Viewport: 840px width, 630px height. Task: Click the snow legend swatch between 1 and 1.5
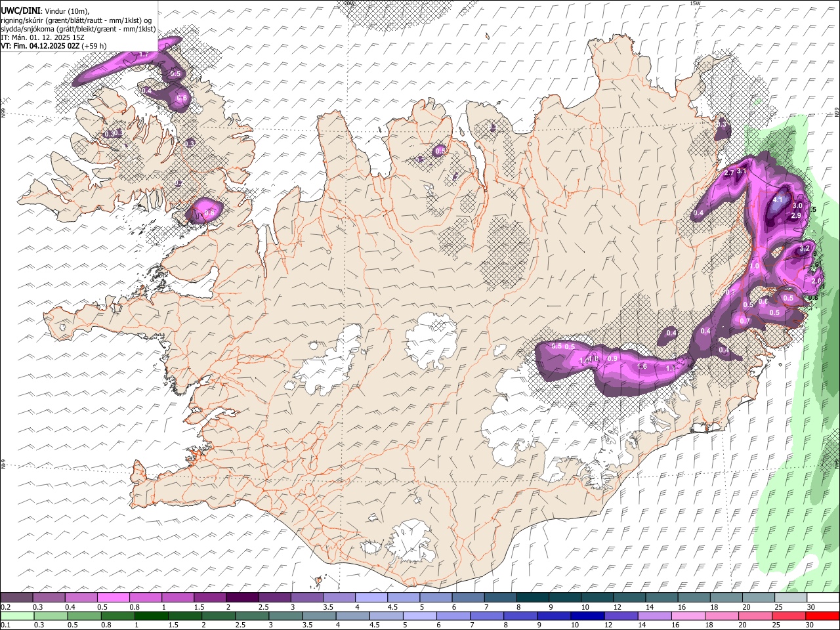pyautogui.click(x=178, y=597)
